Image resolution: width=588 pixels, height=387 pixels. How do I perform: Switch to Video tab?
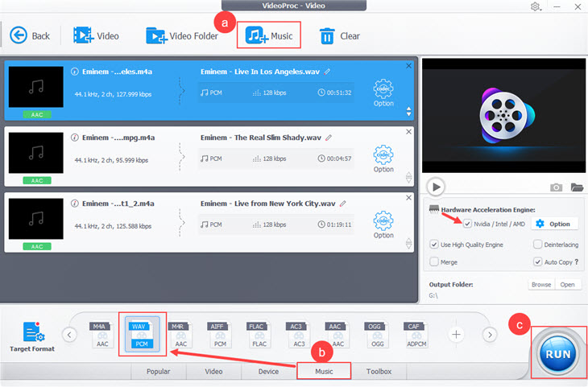coord(213,371)
